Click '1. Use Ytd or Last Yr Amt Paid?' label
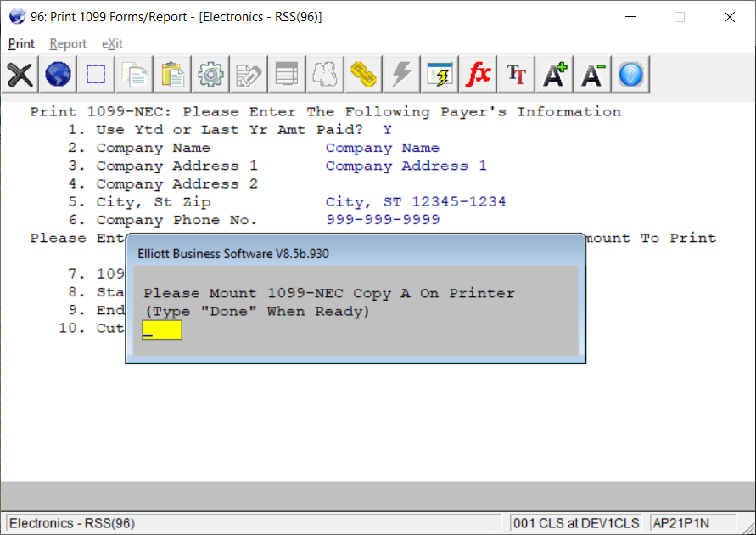This screenshot has height=535, width=756. pos(216,130)
